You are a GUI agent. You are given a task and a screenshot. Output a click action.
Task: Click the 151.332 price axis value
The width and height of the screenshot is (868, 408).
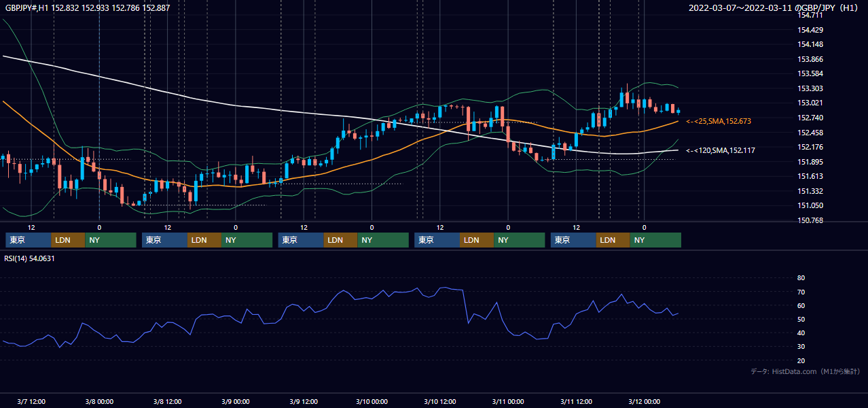click(810, 191)
